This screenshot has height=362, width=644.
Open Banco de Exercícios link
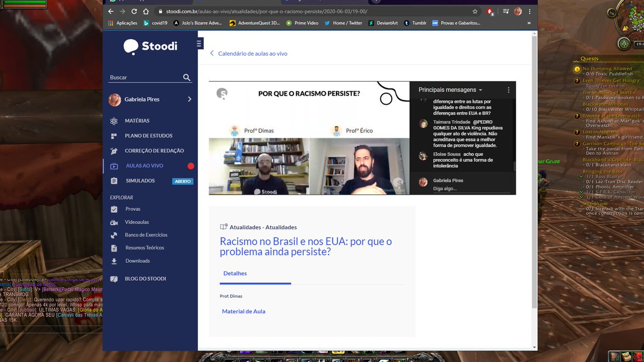(x=146, y=235)
